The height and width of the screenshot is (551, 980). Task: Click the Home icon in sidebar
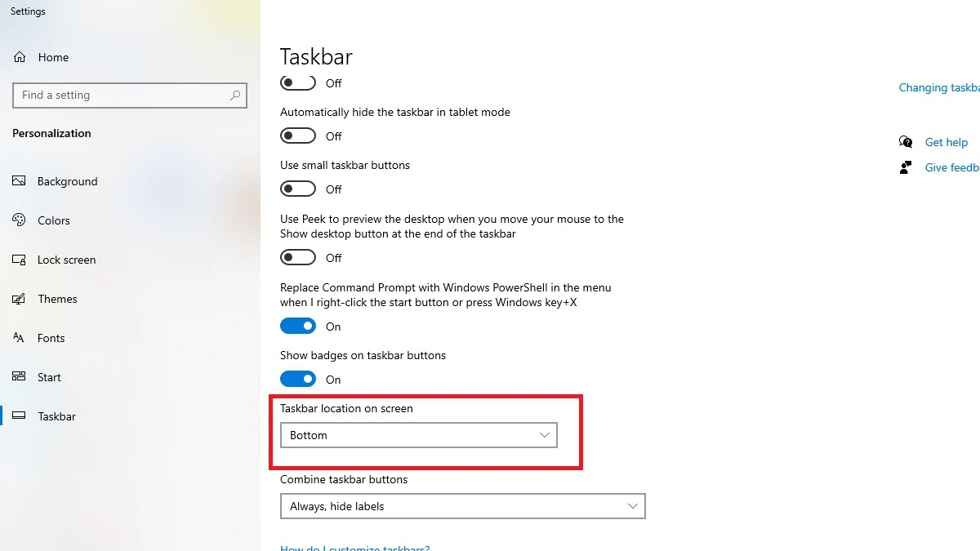20,57
